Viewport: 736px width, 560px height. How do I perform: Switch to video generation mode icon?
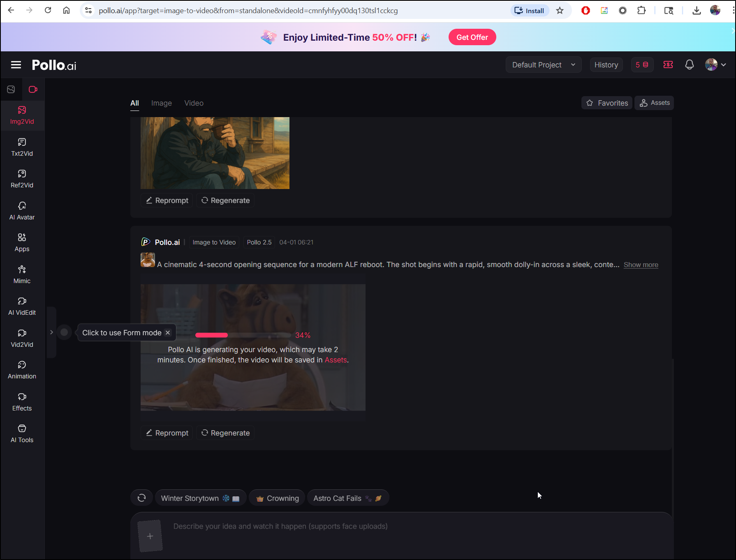pos(33,90)
